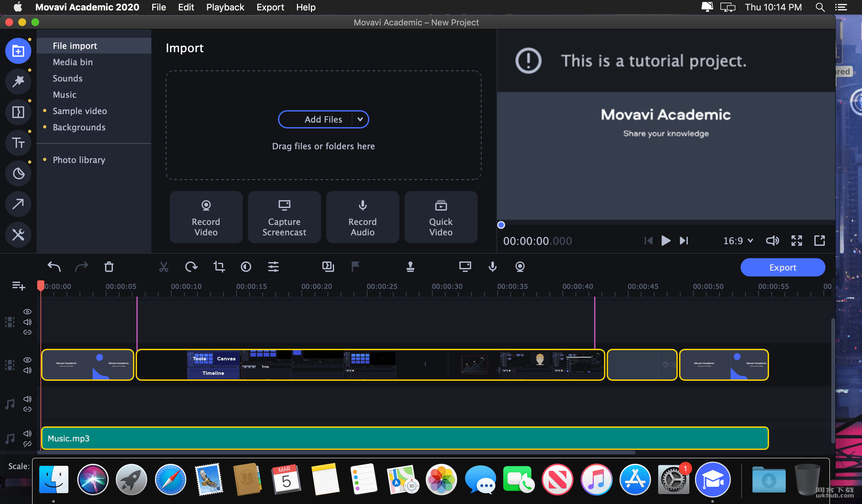Mute the main video track

coord(27,370)
